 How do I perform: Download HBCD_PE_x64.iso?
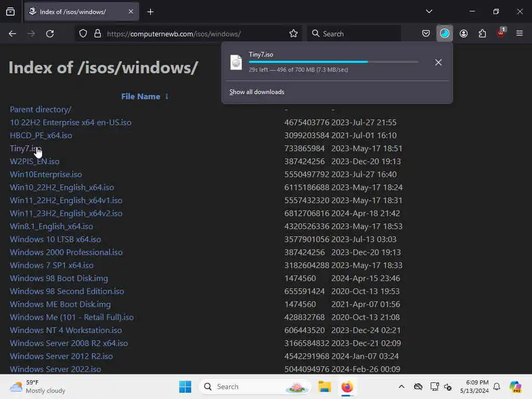[41, 136]
